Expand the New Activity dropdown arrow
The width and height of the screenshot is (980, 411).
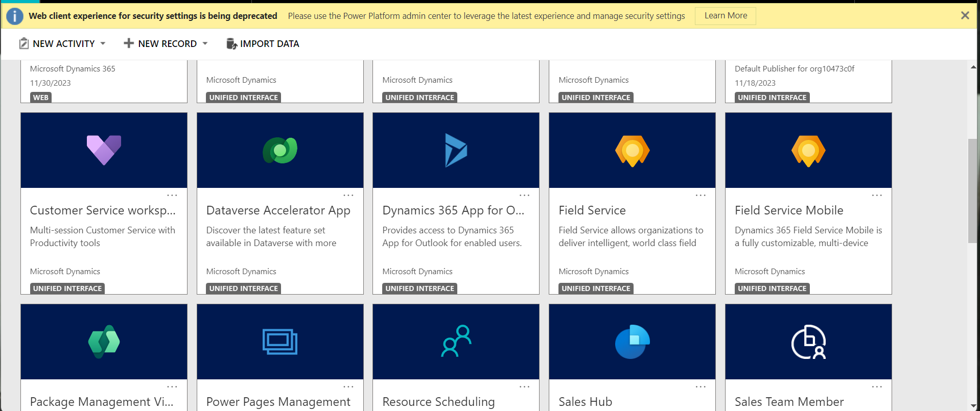[103, 43]
